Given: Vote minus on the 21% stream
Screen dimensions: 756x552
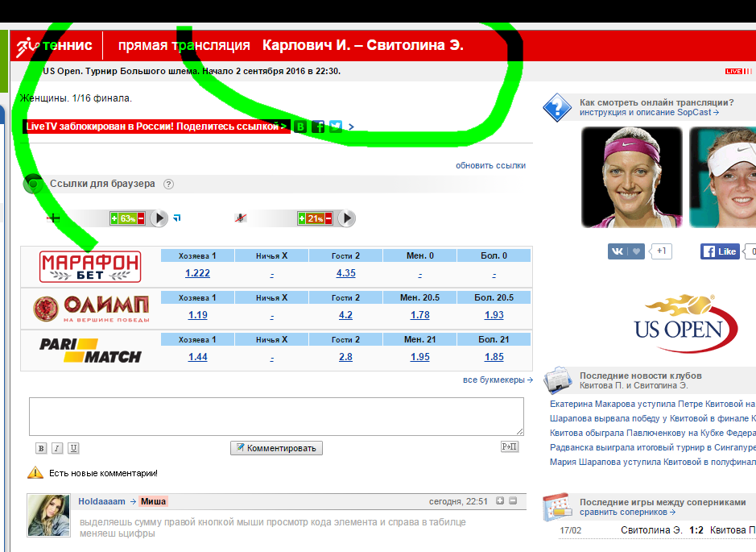Looking at the screenshot, I should (328, 218).
